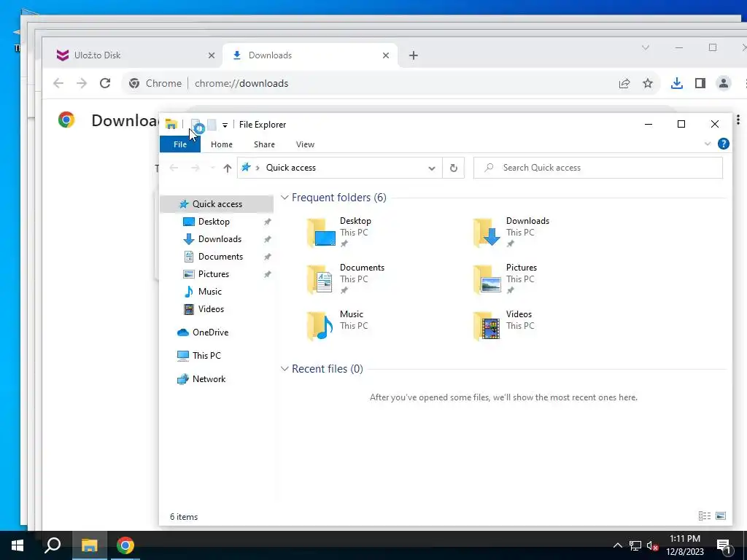Click Chrome's back button
Viewport: 747px width, 560px height.
click(x=58, y=83)
